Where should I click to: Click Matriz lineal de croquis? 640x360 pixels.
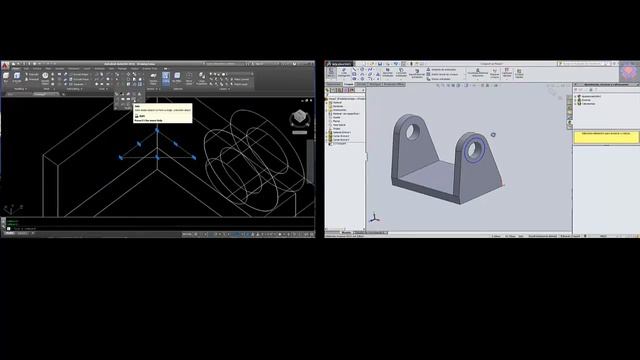(x=442, y=74)
